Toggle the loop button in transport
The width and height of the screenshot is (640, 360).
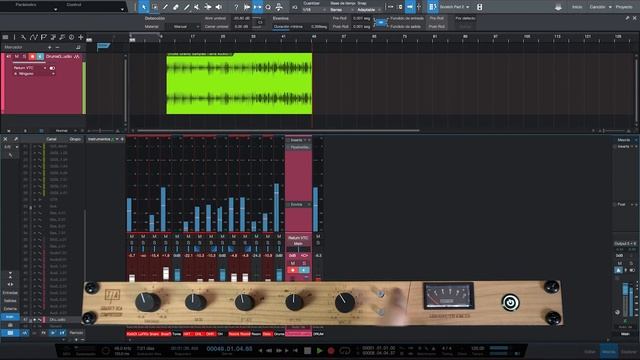[x=345, y=350]
